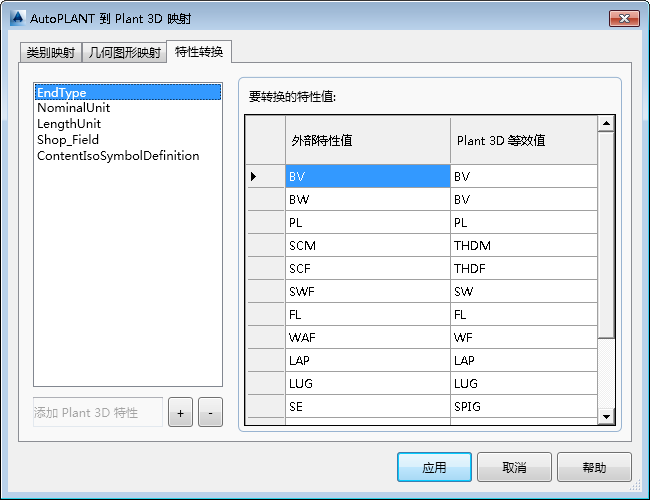
Task: Click the 外部特性值 column header
Action: [x=368, y=140]
